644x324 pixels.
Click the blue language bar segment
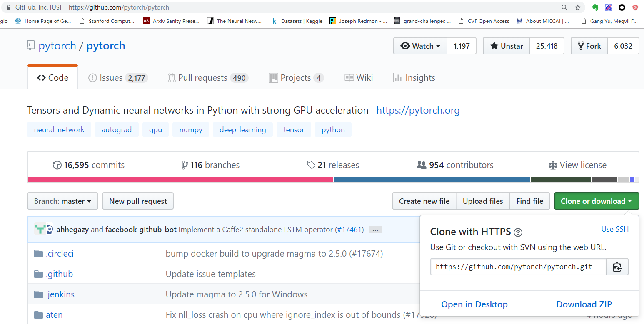[432, 180]
